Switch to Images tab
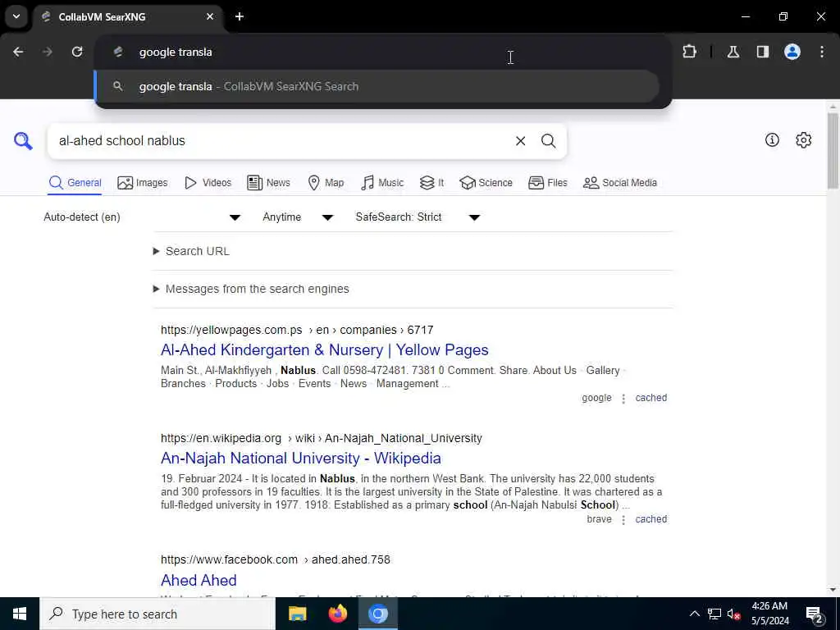Screen dimensions: 840x630 point(143,183)
